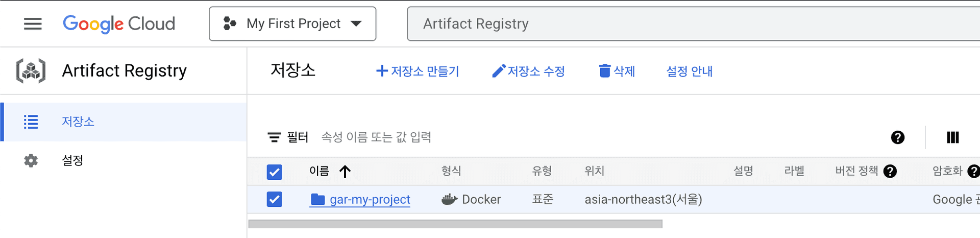Screen dimensions: 980x238
Task: Click the help icon next to 버전 정책
Action: pyautogui.click(x=890, y=171)
